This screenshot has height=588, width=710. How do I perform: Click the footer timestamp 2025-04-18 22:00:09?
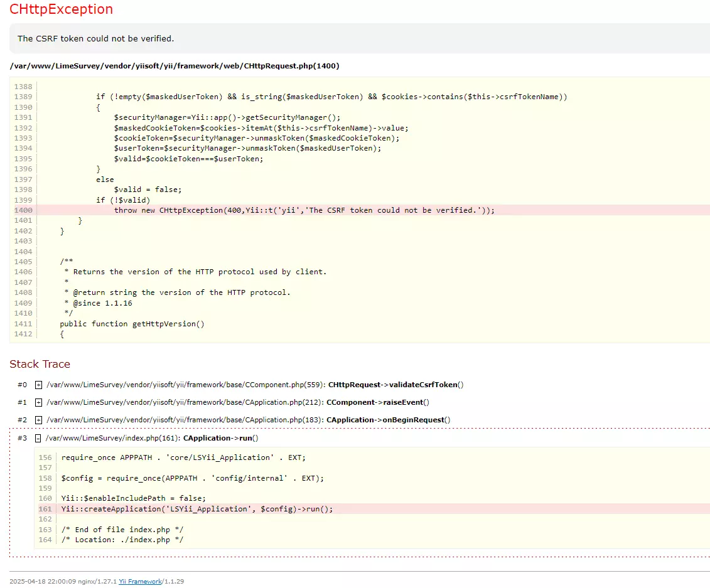(43, 582)
